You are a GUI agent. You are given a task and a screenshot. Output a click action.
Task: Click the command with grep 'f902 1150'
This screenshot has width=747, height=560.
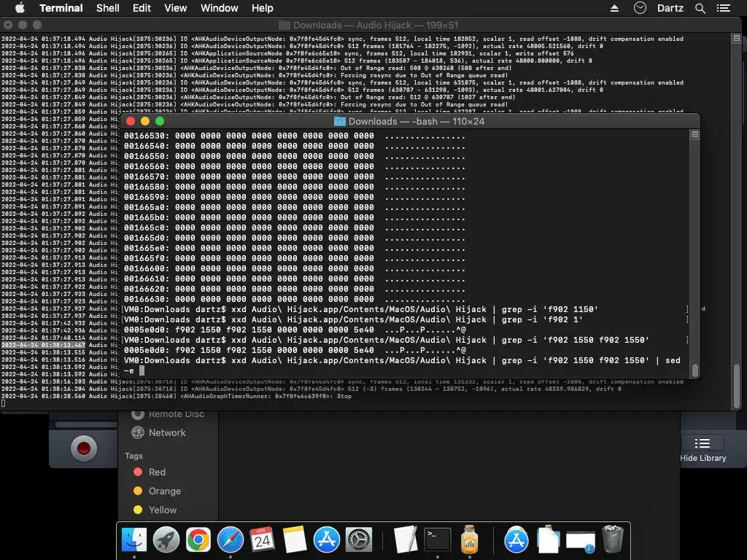pos(360,309)
